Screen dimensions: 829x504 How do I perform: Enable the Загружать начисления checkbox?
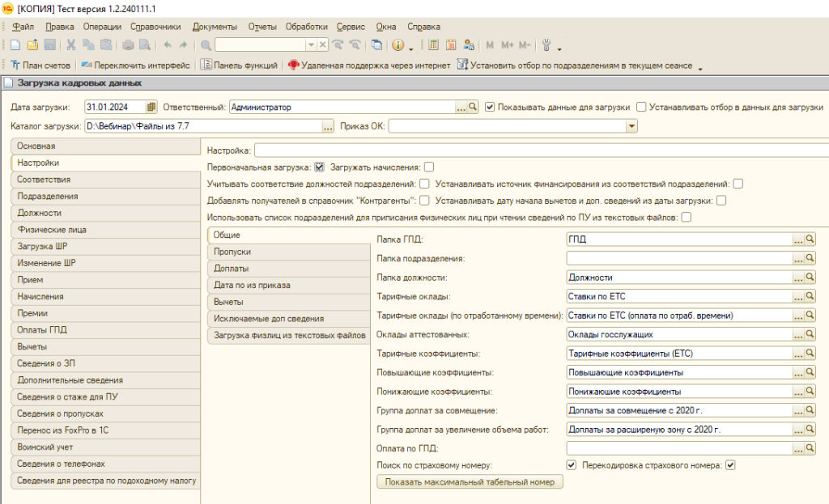tap(429, 167)
